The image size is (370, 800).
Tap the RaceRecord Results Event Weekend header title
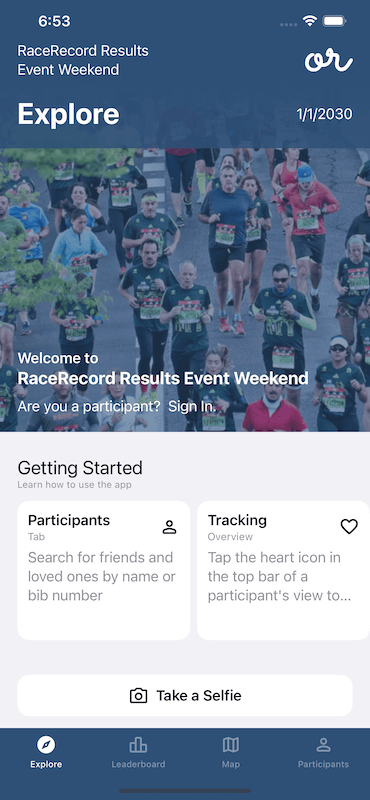click(83, 60)
